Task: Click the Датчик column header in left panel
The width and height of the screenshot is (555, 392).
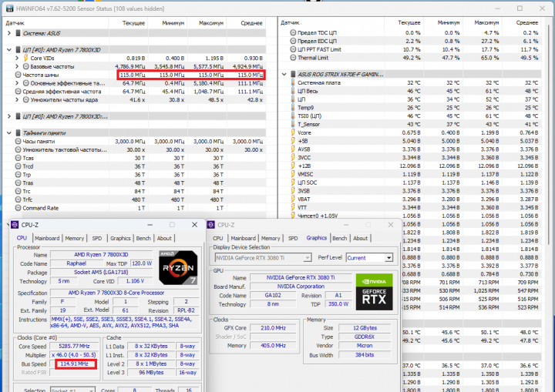Action: pyautogui.click(x=15, y=23)
